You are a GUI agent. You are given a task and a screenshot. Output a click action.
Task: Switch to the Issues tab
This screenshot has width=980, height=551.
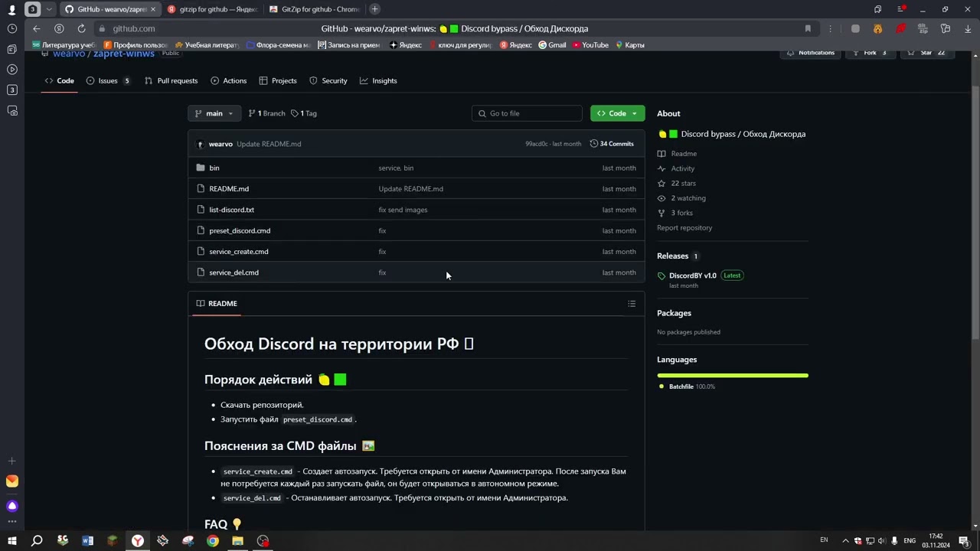coord(108,80)
